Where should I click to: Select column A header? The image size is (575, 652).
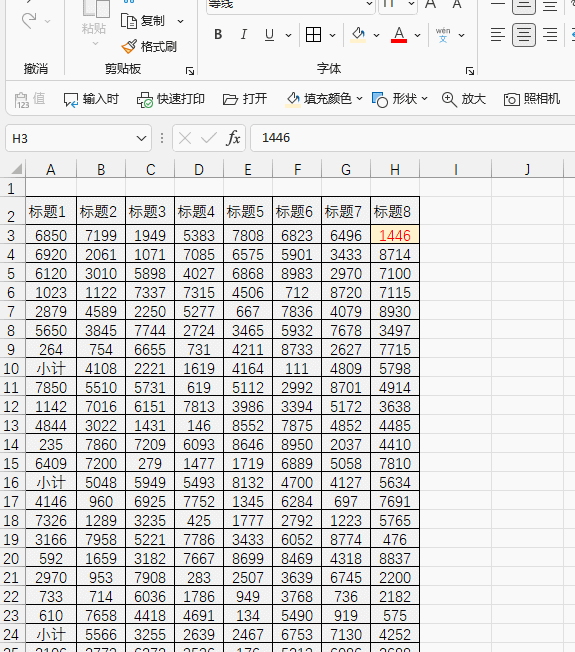(51, 169)
